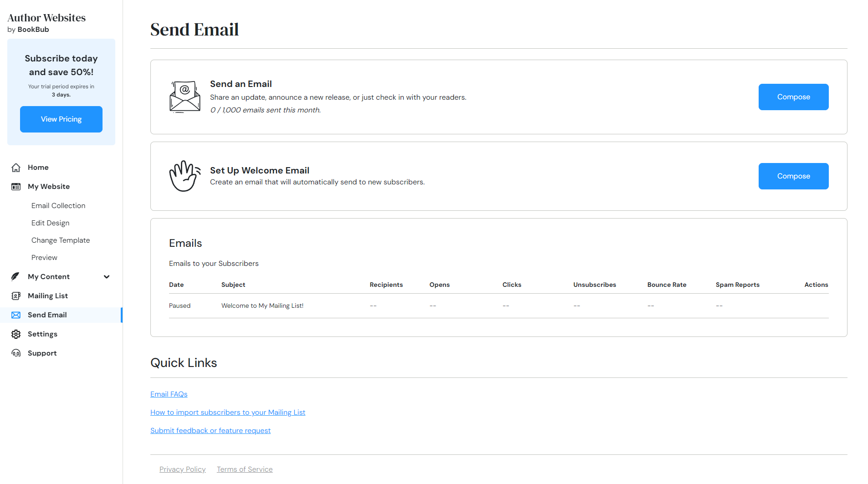Expand My Content with the chevron arrow
The image size is (868, 484).
(107, 277)
